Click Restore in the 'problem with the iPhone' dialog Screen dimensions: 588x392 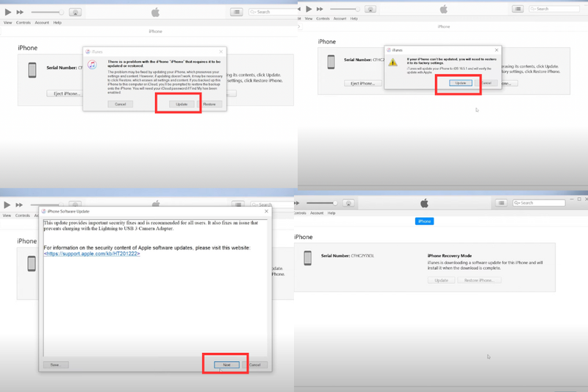pyautogui.click(x=209, y=104)
